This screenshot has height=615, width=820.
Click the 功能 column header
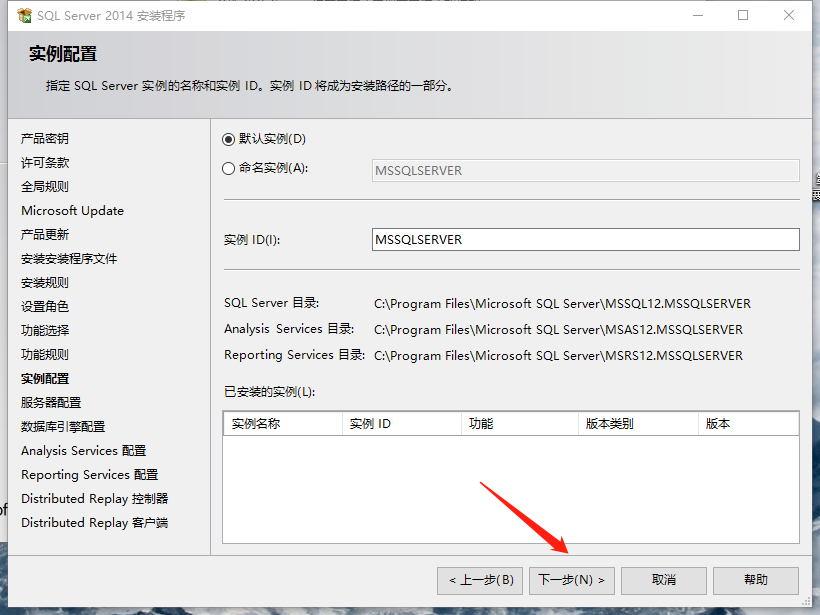point(520,424)
